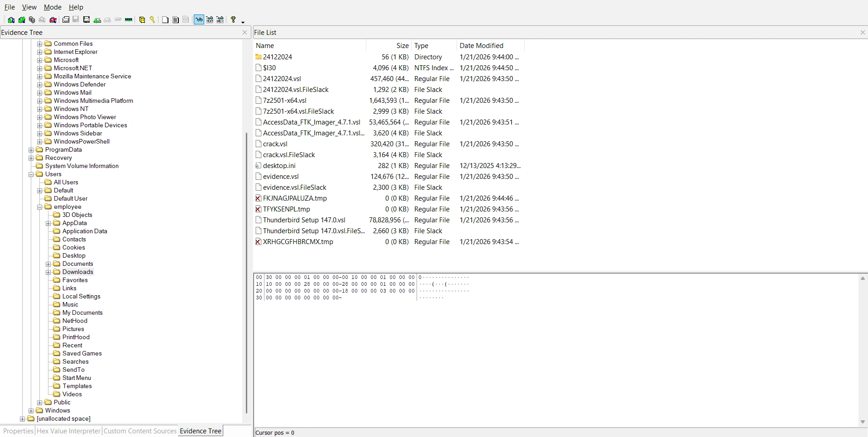
Task: Open FTK Imager Help via question mark icon
Action: [x=233, y=19]
